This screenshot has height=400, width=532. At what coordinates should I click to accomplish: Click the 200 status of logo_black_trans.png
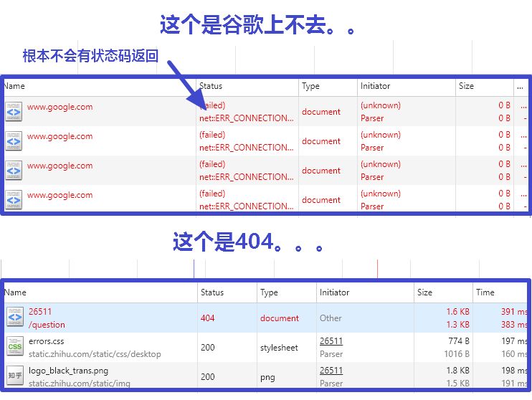(207, 377)
